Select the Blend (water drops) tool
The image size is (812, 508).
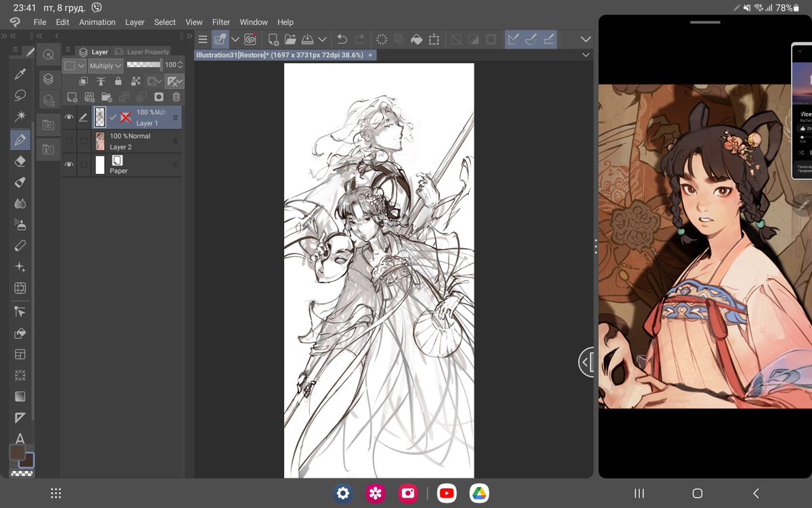[20, 203]
